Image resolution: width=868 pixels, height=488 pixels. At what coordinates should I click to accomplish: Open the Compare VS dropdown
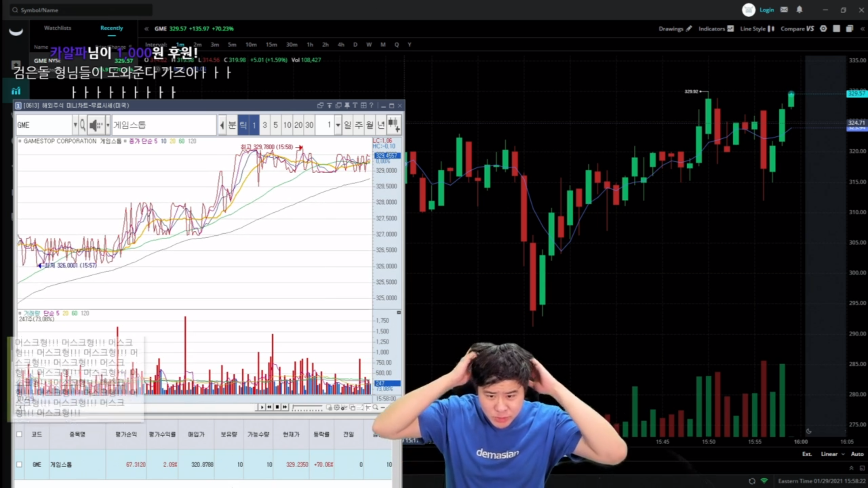797,28
